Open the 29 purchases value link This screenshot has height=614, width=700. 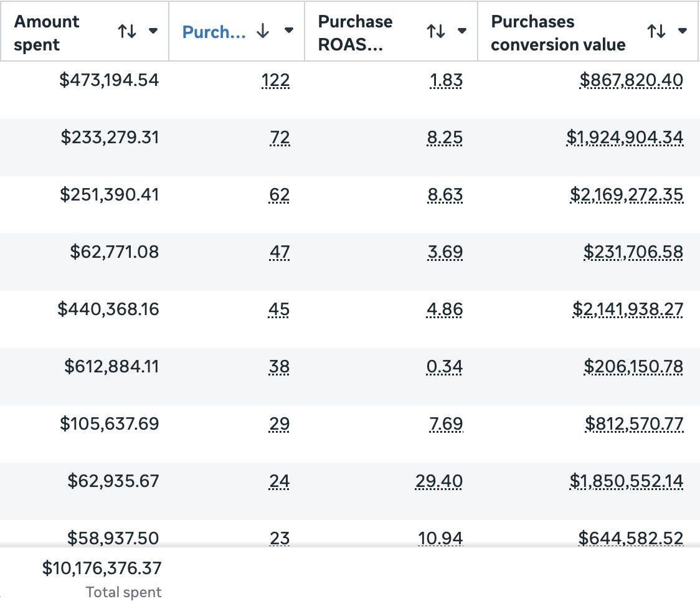coord(279,424)
